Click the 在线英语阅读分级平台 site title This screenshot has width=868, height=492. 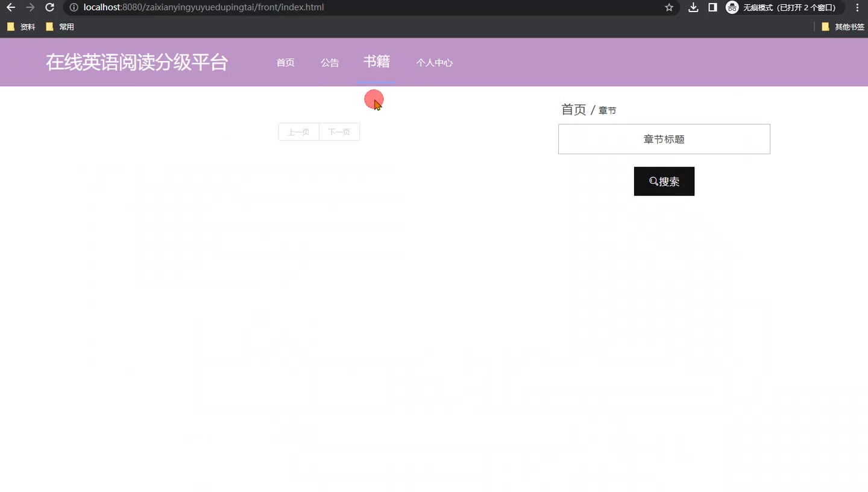coord(137,62)
